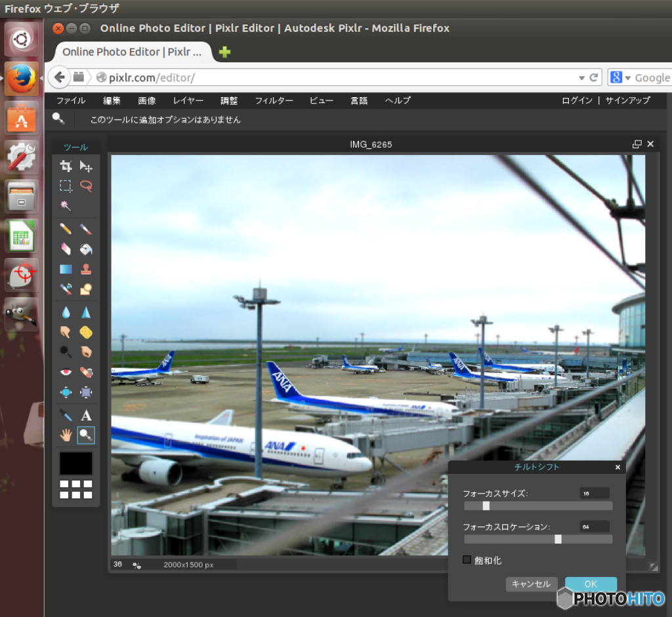The image size is (672, 617).
Task: Open the main color black swatch
Action: point(76,463)
